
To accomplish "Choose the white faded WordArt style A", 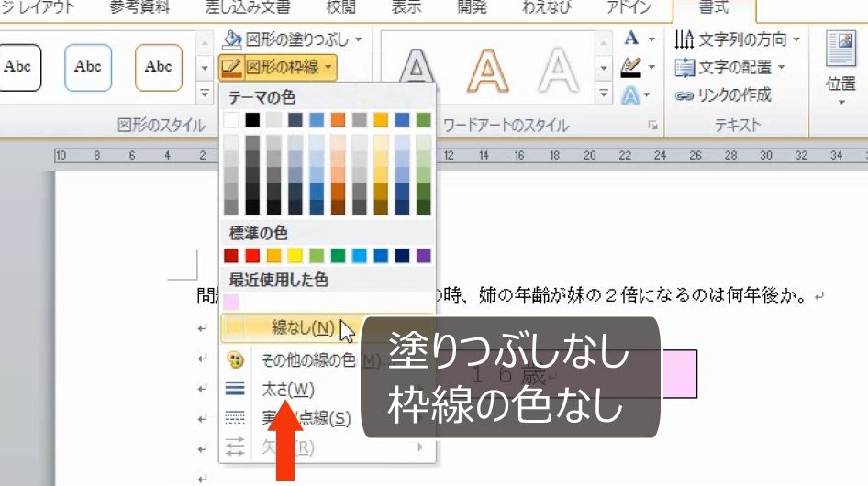I will tap(558, 69).
